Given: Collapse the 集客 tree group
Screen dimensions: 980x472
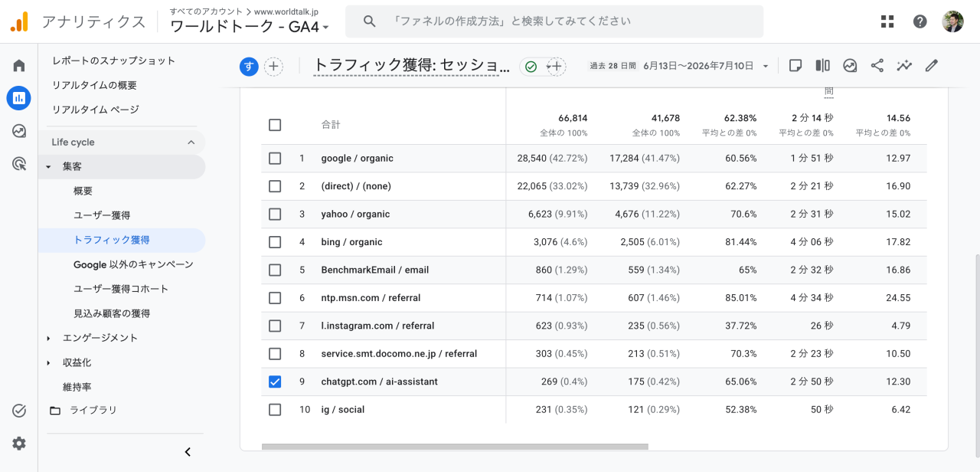Looking at the screenshot, I should click(48, 167).
